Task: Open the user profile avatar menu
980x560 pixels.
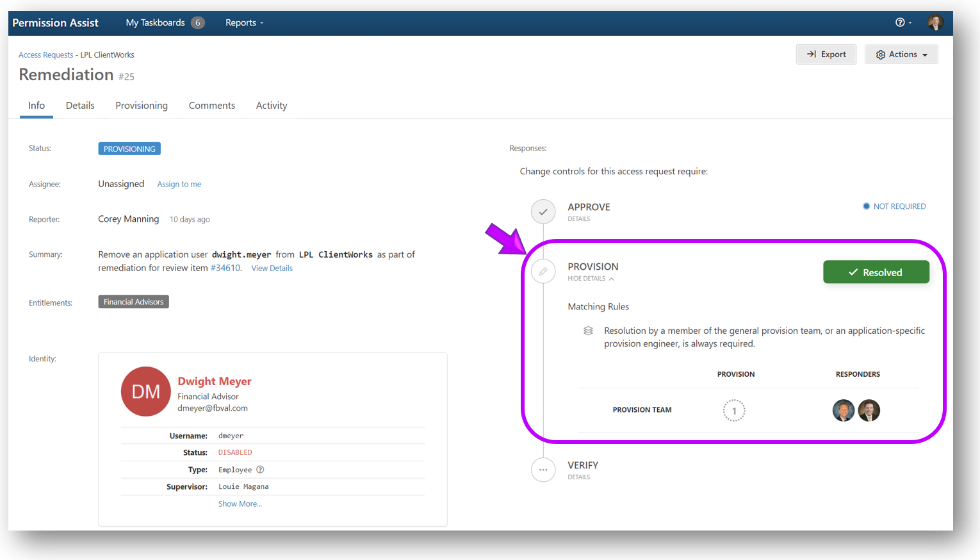Action: pos(935,22)
